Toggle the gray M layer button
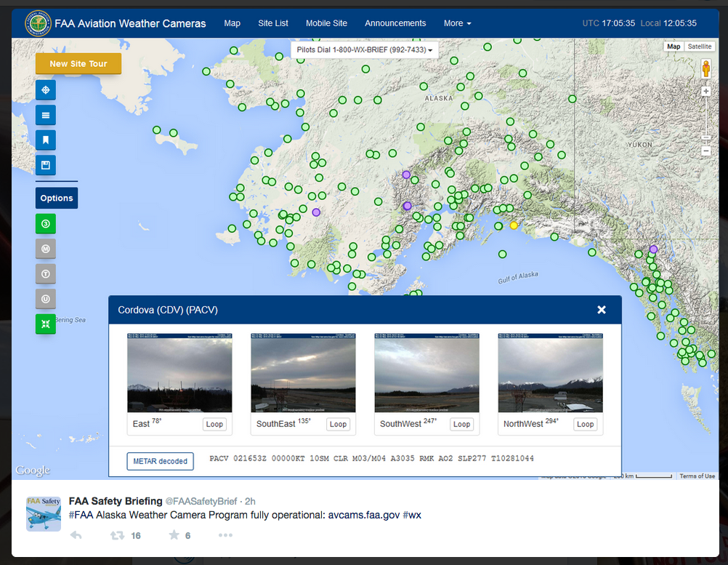Image resolution: width=728 pixels, height=565 pixels. (x=46, y=249)
